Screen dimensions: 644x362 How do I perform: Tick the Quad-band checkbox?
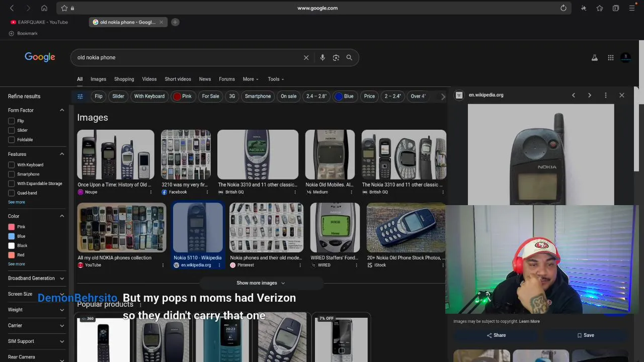point(12,193)
